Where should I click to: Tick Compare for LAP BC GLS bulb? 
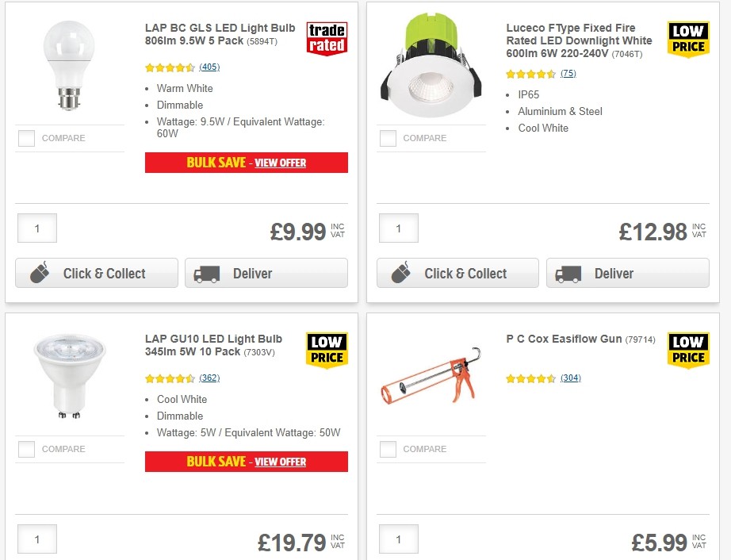click(x=26, y=138)
